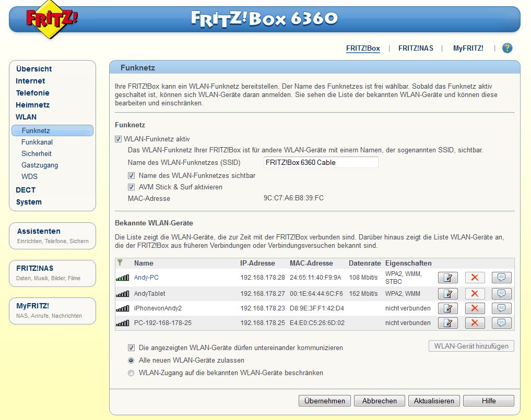Image resolution: width=531 pixels, height=420 pixels.
Task: Open the Sicherheit submenu page
Action: [x=37, y=153]
